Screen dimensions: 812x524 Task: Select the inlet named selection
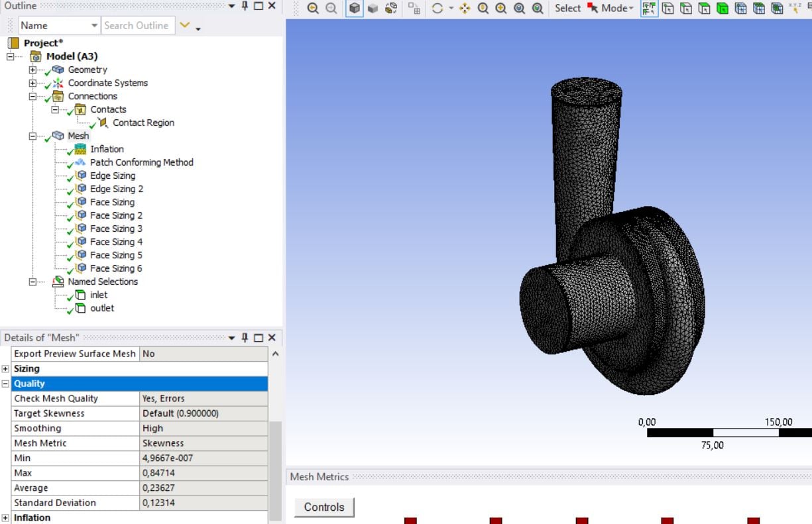point(99,295)
